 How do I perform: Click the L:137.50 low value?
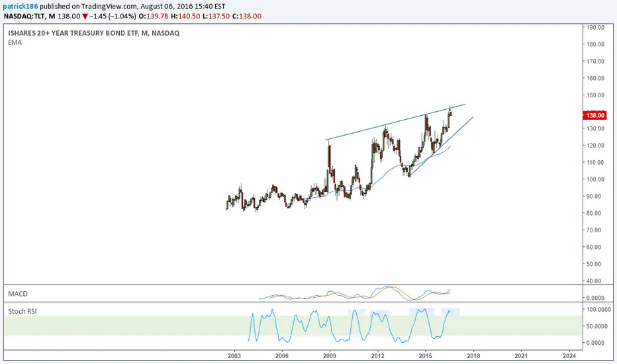tap(216, 16)
